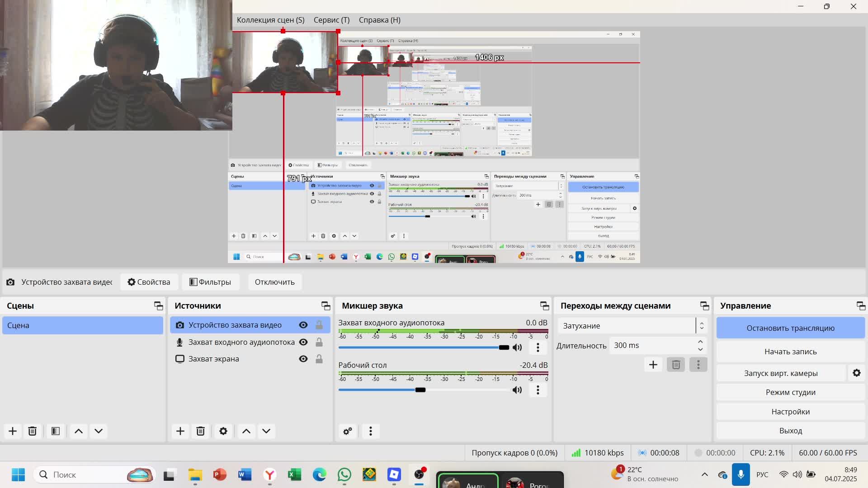Lock the Захват входного аудиопотока source
Screen dimensions: 868x488
319,342
